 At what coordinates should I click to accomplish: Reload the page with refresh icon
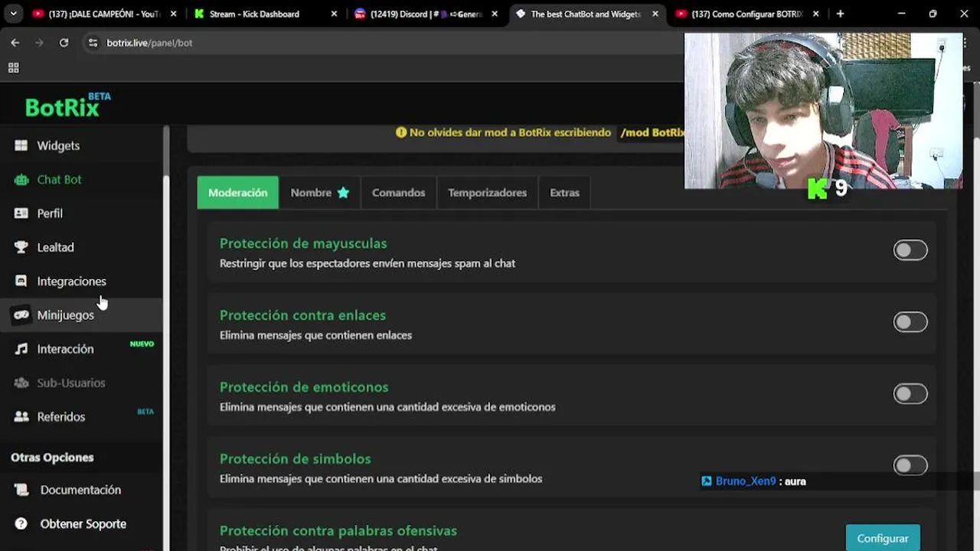(64, 43)
